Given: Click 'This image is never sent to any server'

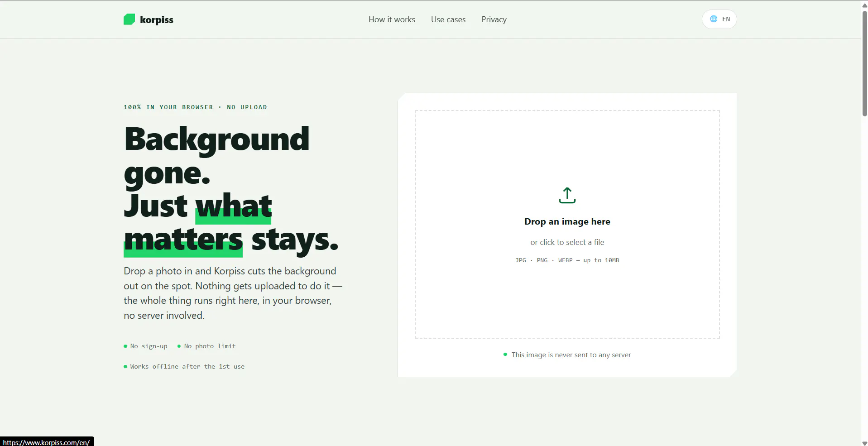Looking at the screenshot, I should (571, 355).
